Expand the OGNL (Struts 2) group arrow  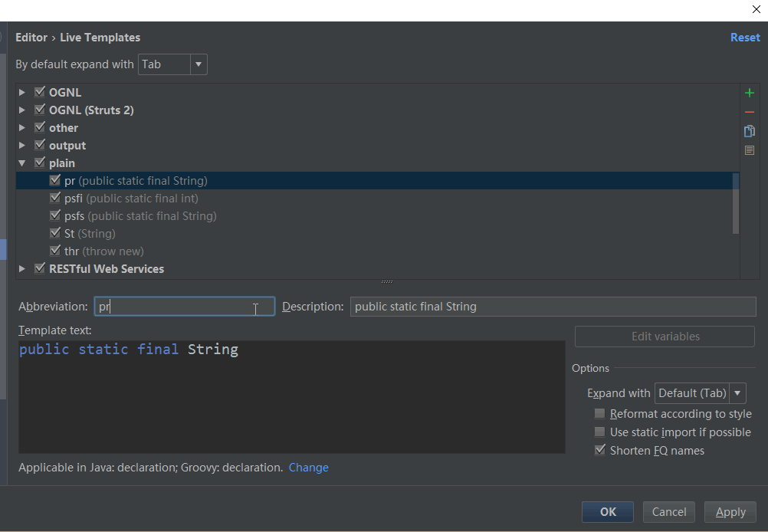pyautogui.click(x=22, y=110)
